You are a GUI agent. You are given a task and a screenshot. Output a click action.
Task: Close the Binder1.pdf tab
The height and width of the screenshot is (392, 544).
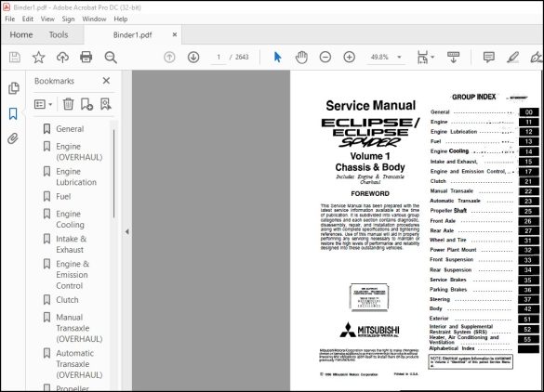click(x=175, y=34)
